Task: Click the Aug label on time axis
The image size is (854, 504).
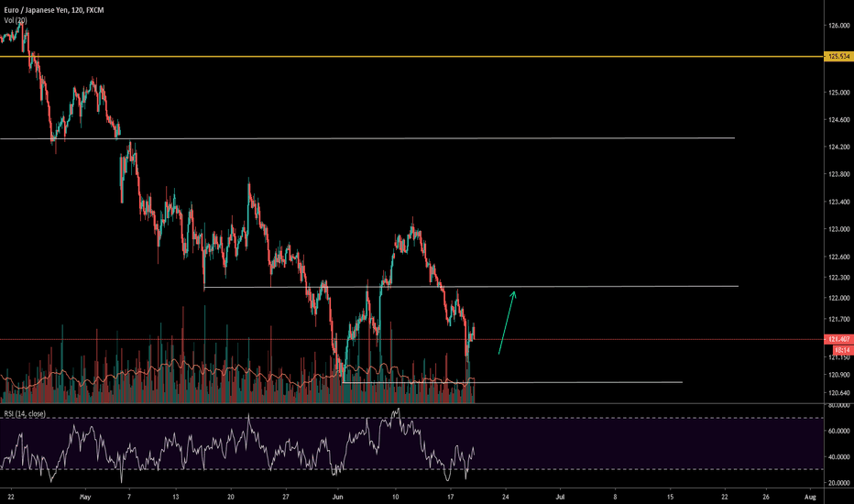Action: click(x=810, y=497)
